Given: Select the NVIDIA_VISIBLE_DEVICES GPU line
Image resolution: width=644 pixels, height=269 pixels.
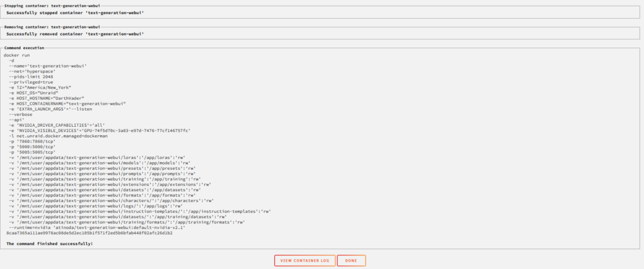Looking at the screenshot, I should coord(99,130).
